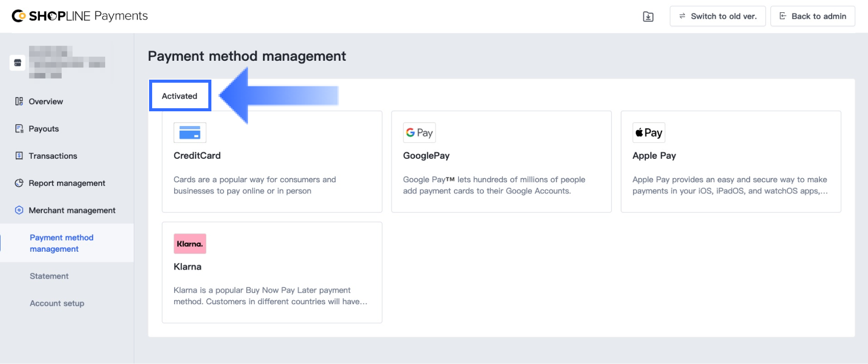Open the CreditCard payment method card

click(x=272, y=161)
